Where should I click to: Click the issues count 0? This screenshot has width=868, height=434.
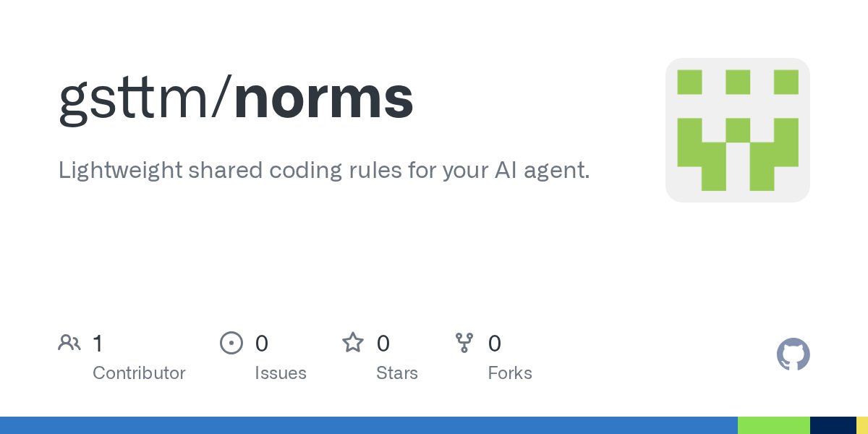[x=261, y=344]
